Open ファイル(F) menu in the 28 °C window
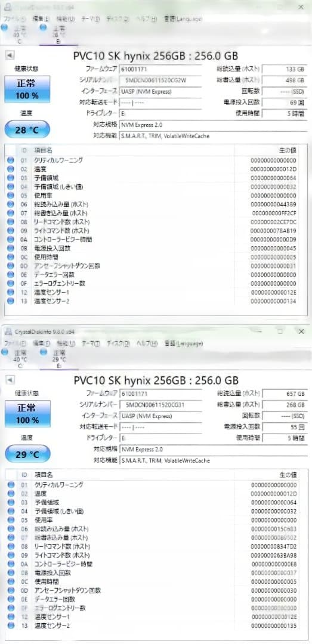Screen dimensions: 312x644 15,19
